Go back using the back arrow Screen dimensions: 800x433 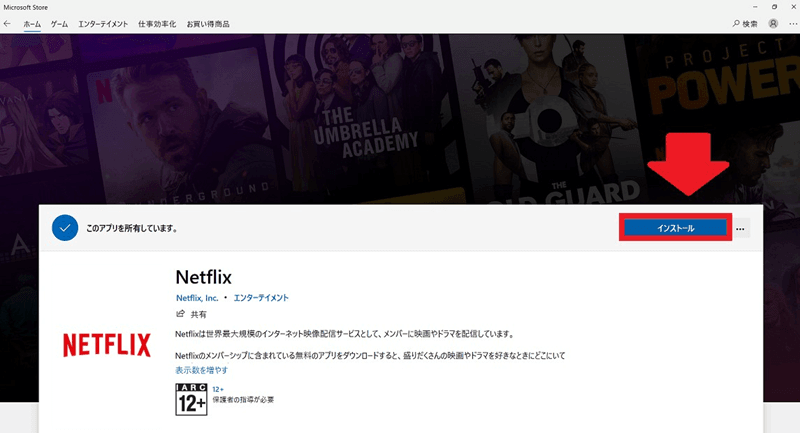pyautogui.click(x=7, y=23)
